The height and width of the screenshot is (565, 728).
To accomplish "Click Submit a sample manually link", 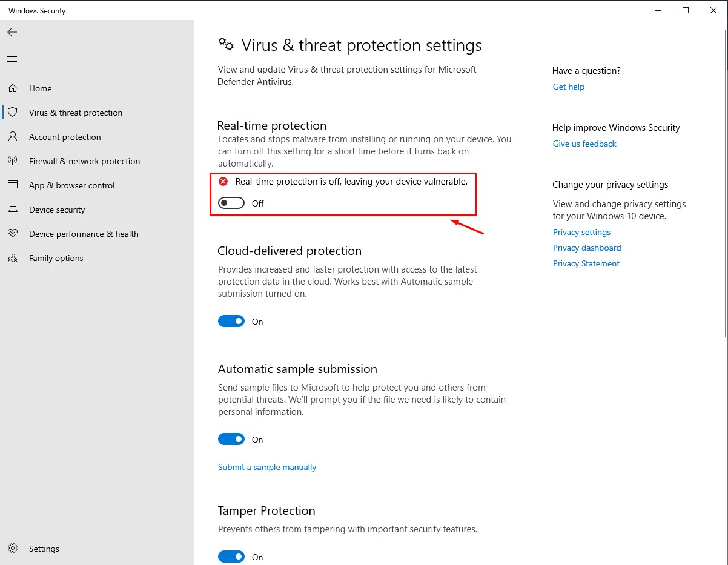I will click(267, 467).
